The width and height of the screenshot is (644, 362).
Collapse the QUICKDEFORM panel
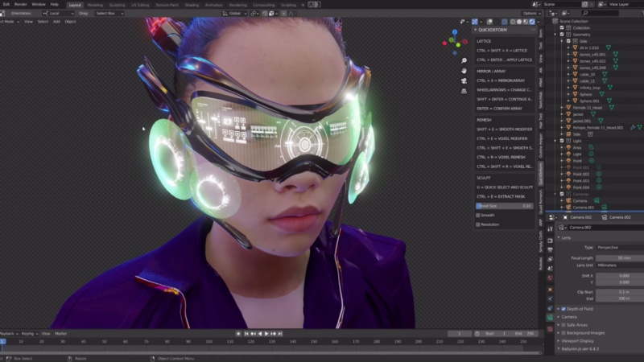tap(476, 30)
